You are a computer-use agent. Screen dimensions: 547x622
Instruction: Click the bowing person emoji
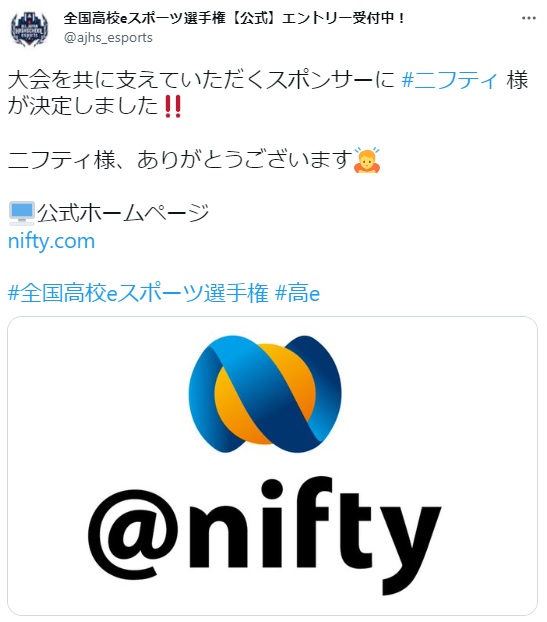pos(367,160)
